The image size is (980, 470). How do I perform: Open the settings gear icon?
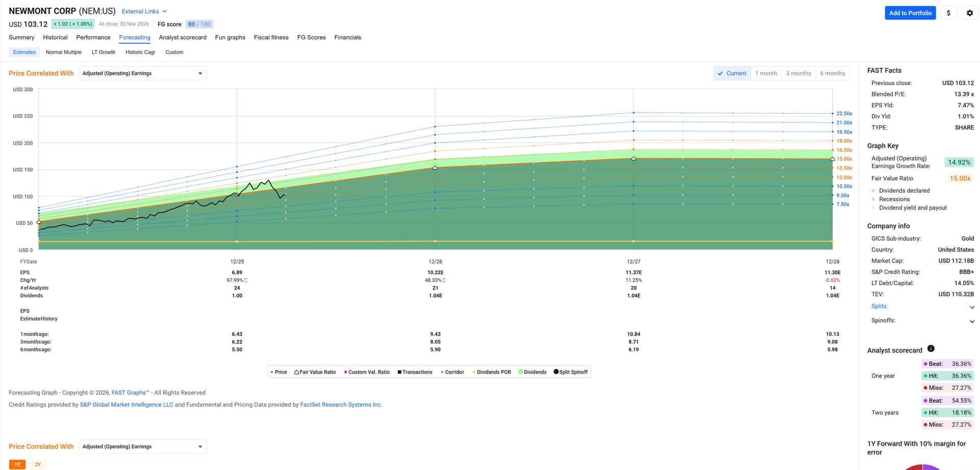[970, 13]
